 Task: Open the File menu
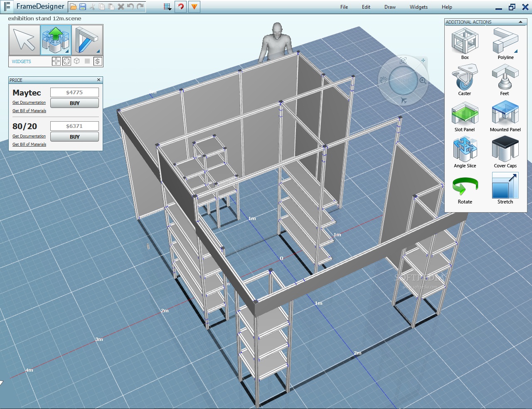(x=344, y=7)
